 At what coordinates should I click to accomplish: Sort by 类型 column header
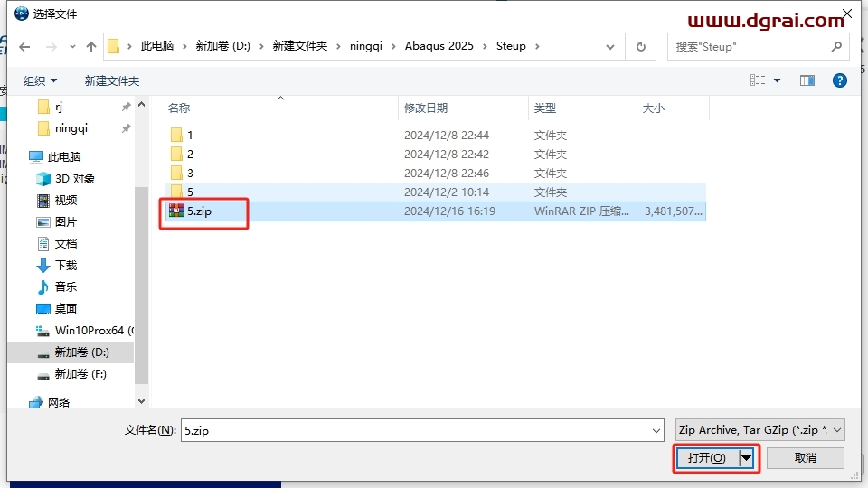click(x=544, y=108)
